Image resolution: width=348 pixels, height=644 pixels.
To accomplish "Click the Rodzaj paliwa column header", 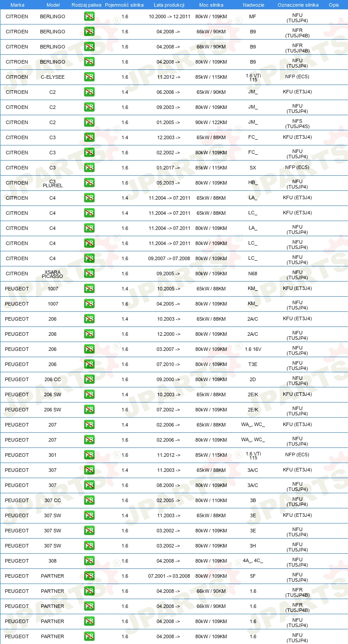I will tap(86, 5).
